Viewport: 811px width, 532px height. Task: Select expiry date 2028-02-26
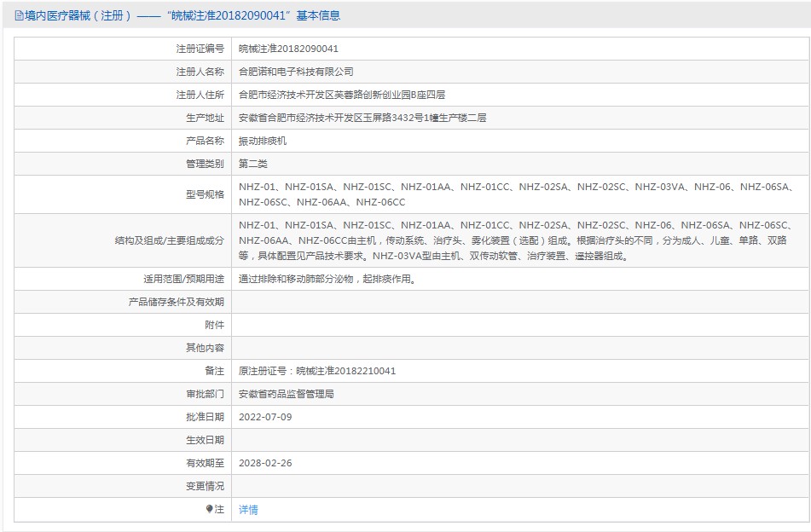[265, 463]
